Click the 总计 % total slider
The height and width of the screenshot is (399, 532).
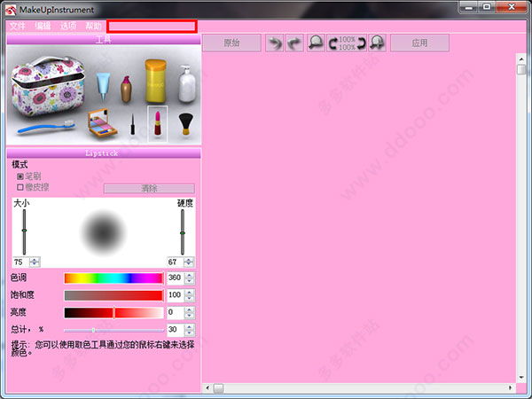tap(113, 330)
